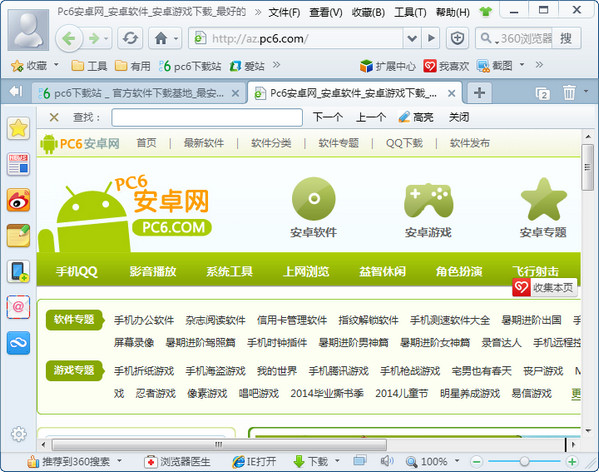Click the zoom slider handle in the status bar
This screenshot has height=472, width=599.
[x=524, y=461]
